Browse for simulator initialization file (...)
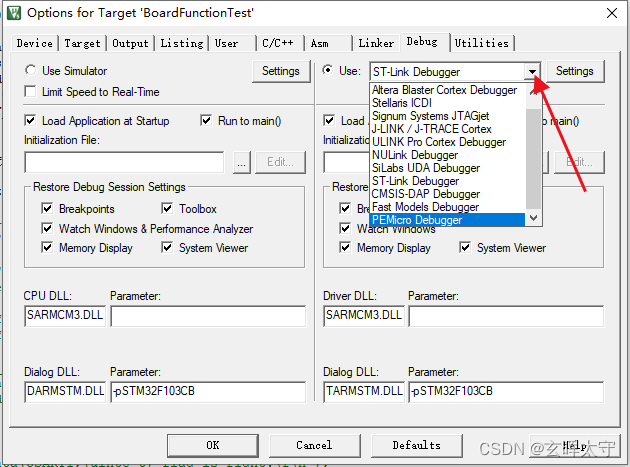 coord(241,162)
